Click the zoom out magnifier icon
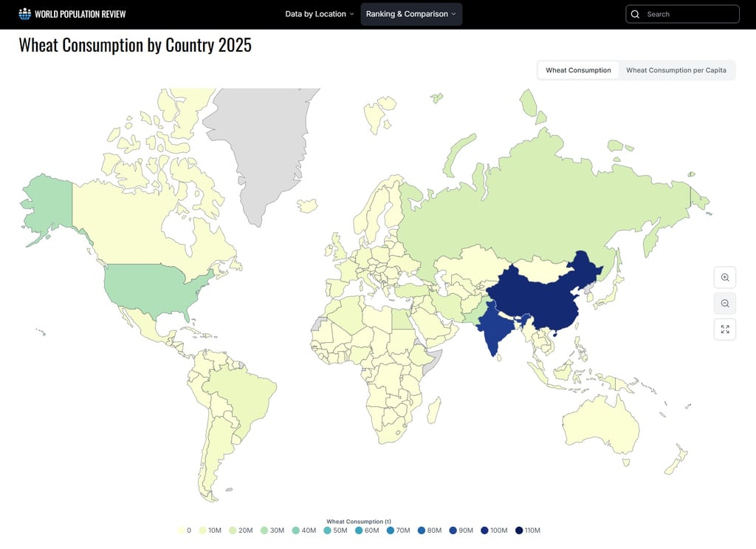 click(x=724, y=303)
